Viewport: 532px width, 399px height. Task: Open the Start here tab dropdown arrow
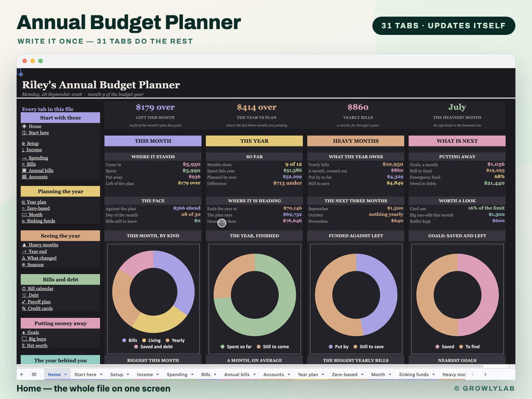[x=101, y=375]
